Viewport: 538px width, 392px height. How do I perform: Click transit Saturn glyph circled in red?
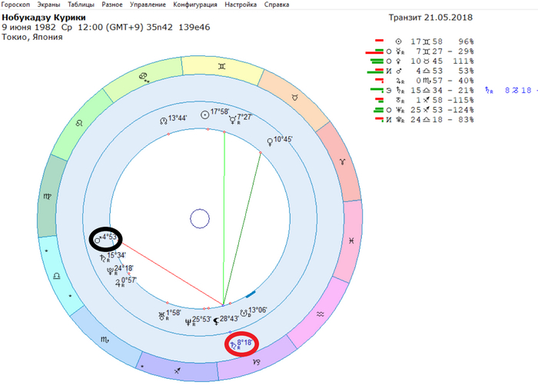tap(234, 345)
